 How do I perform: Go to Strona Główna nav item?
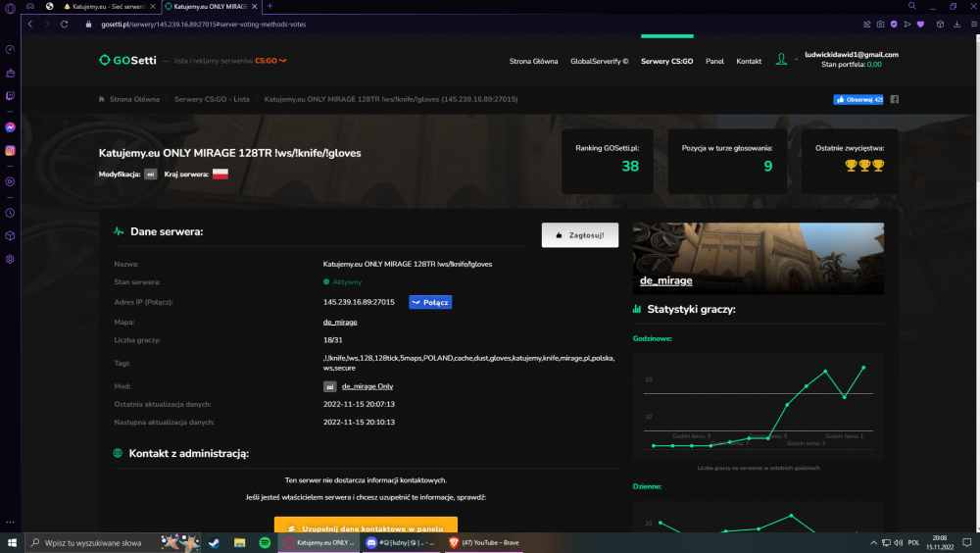click(x=533, y=62)
